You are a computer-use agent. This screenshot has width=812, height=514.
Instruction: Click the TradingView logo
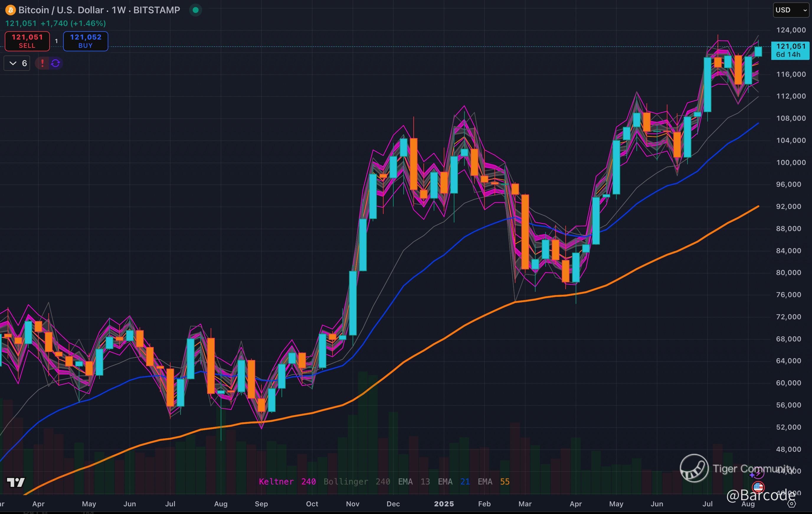pyautogui.click(x=16, y=482)
